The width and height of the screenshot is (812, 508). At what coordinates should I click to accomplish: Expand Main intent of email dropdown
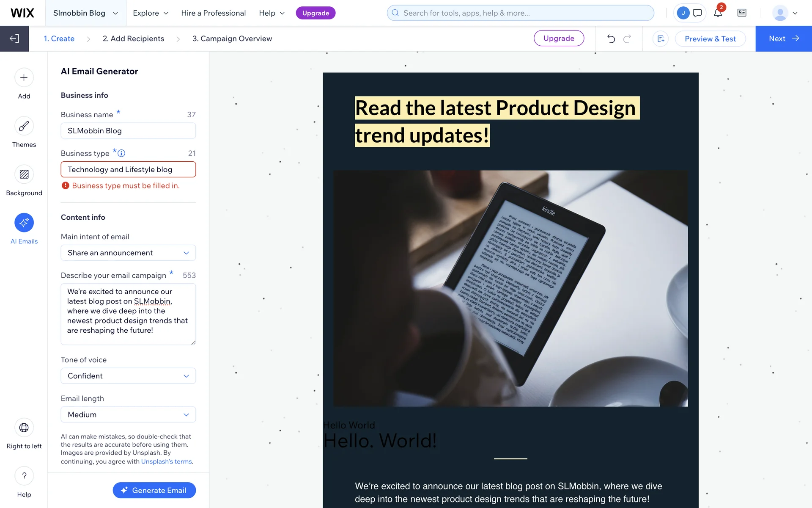128,253
